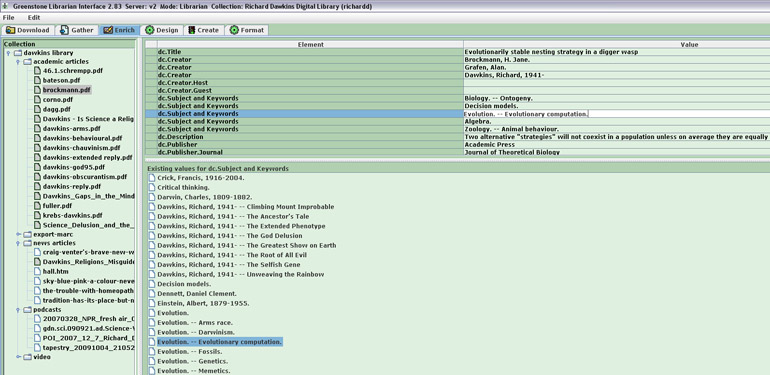The image size is (770, 375).
Task: Expand the export-marc folder
Action: tap(18, 235)
